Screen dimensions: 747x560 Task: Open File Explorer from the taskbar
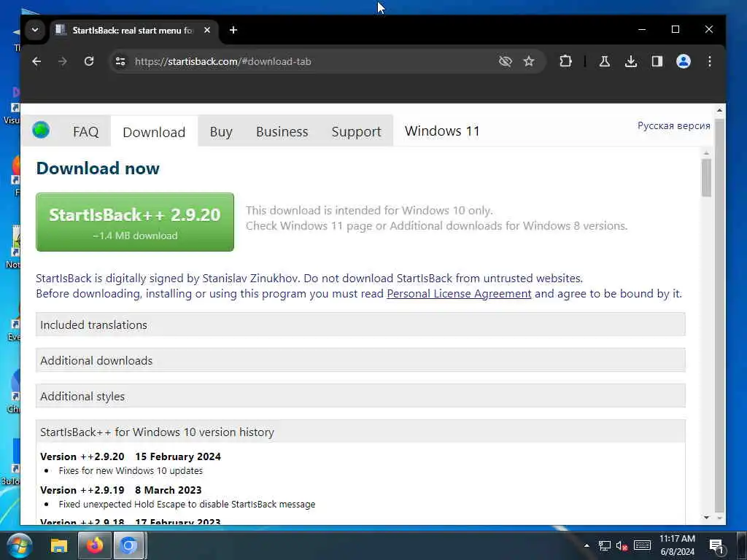59,545
